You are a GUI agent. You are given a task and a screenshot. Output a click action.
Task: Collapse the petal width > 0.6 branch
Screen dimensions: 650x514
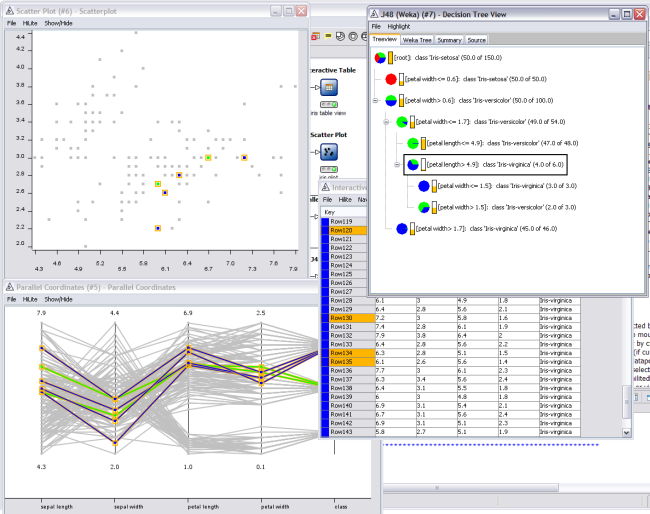[x=375, y=101]
